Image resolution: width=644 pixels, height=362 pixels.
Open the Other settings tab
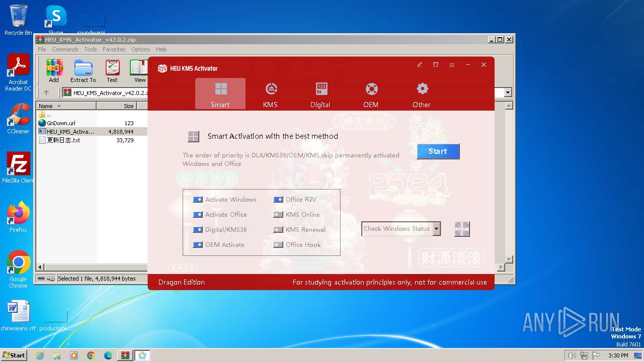(422, 94)
